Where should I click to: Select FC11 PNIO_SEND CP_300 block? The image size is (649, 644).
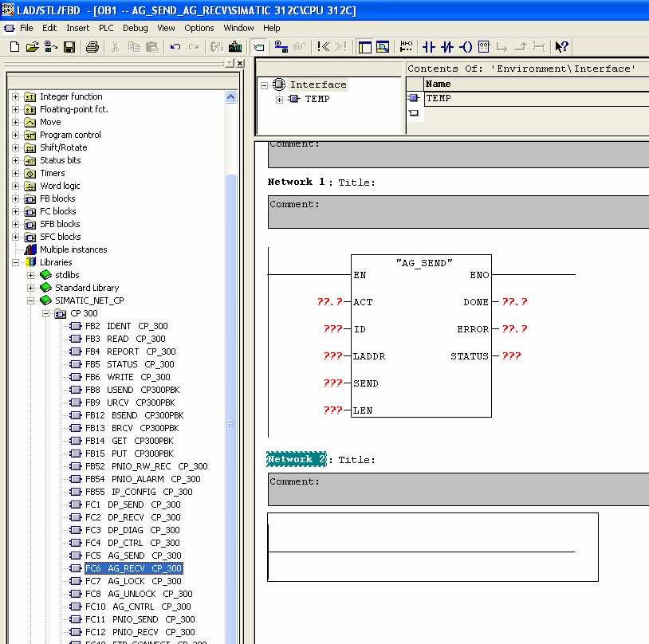[x=140, y=619]
